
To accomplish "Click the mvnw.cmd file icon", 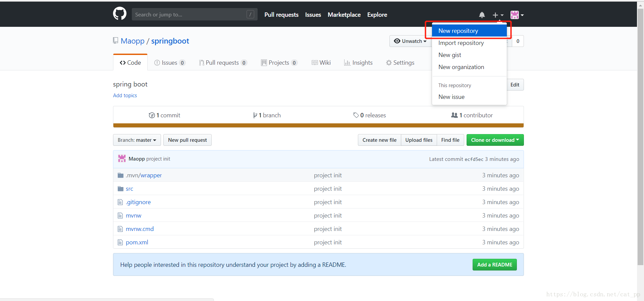I will point(120,229).
